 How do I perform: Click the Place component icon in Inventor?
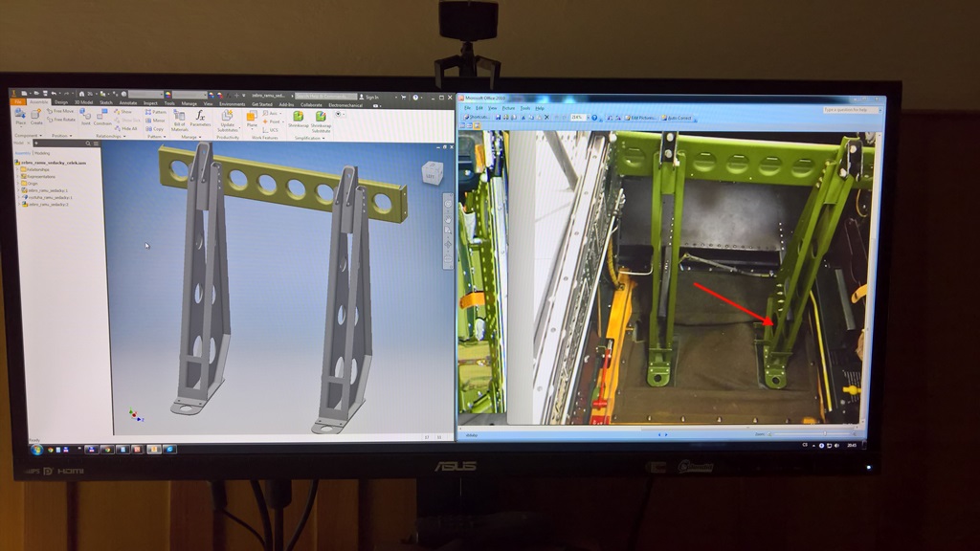[21, 117]
